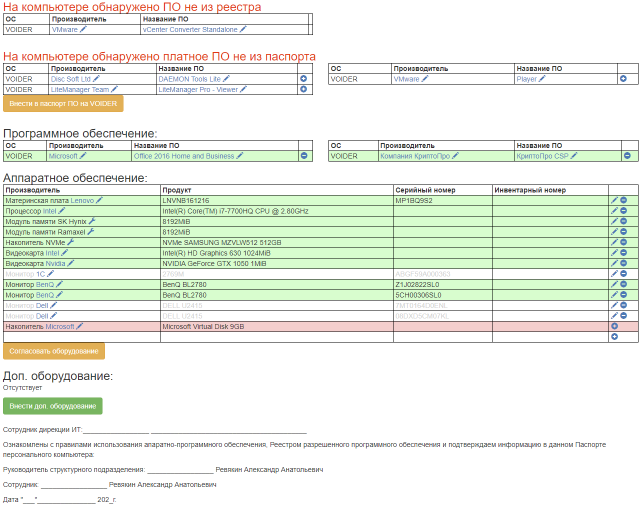Remove the monitor 1C row
639x516 pixels.
tap(624, 274)
